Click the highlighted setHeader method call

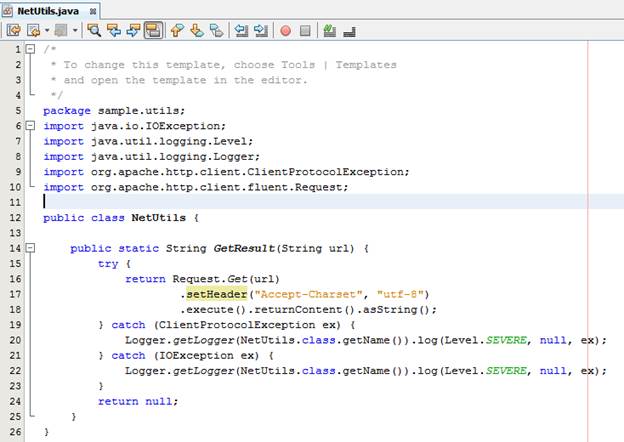point(216,294)
